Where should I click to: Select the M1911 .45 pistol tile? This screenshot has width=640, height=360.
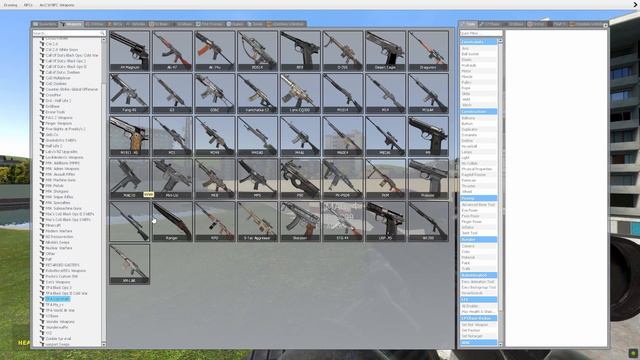point(129,136)
